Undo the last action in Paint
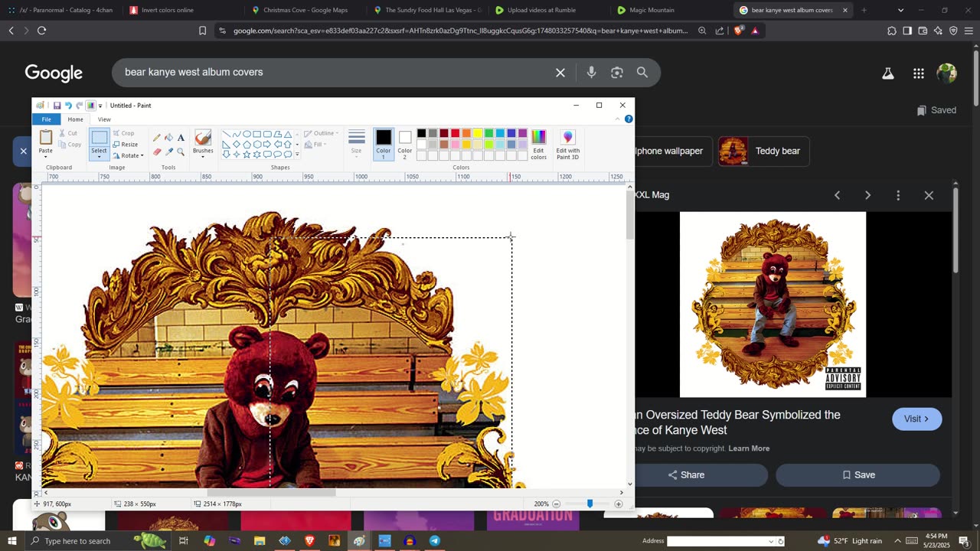980x551 pixels. click(68, 106)
